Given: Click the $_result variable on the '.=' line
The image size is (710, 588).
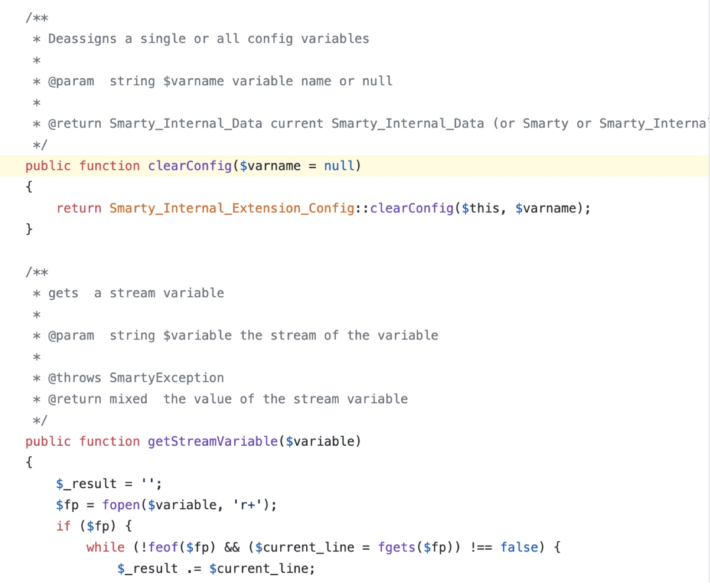Looking at the screenshot, I should click(x=147, y=569).
